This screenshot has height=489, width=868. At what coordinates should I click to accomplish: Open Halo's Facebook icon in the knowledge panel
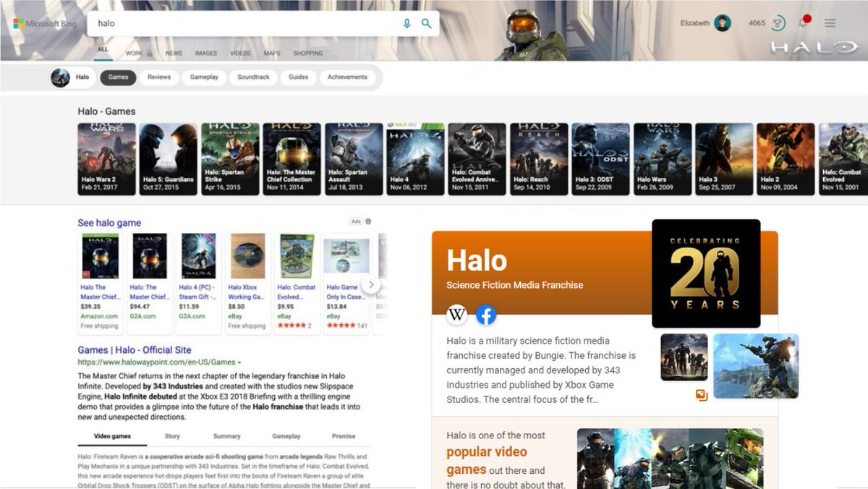pos(486,314)
